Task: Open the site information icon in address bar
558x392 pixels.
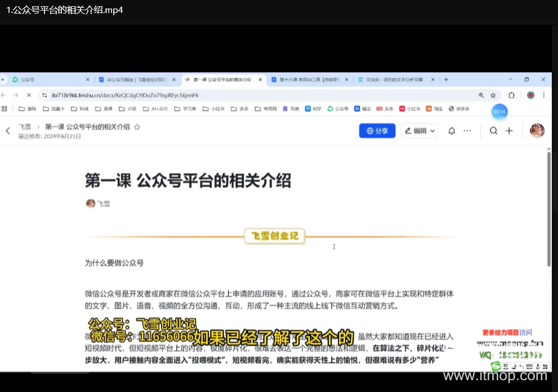Action: [44, 95]
